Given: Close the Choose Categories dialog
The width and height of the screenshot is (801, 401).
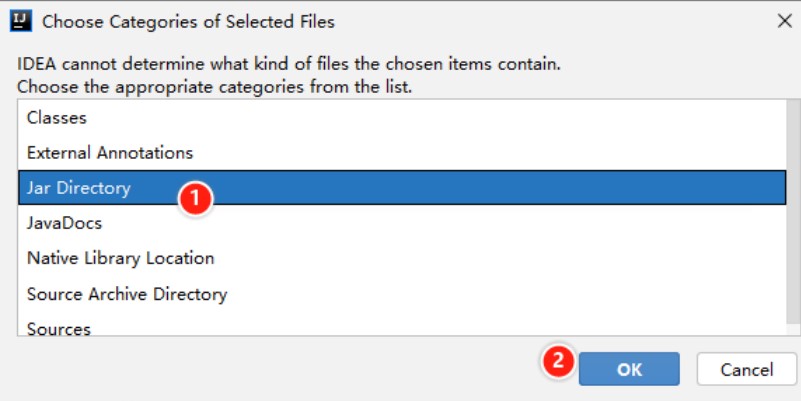Looking at the screenshot, I should tap(784, 21).
